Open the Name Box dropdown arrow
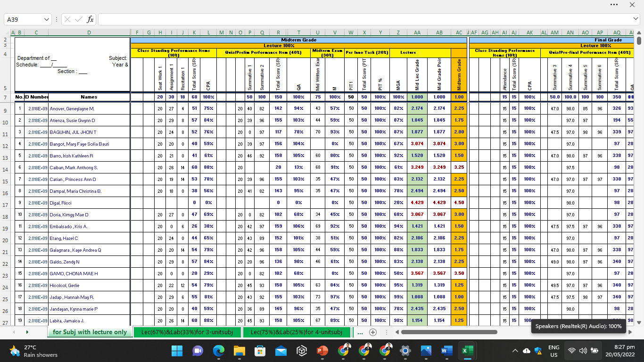This screenshot has width=644, height=362. point(46,20)
